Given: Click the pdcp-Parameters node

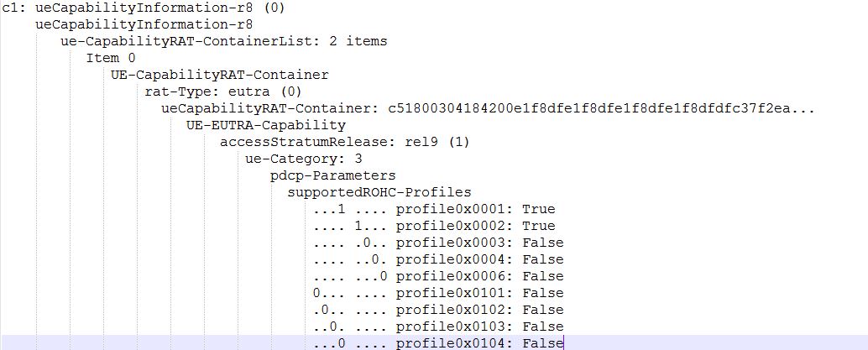Looking at the screenshot, I should coord(332,175).
